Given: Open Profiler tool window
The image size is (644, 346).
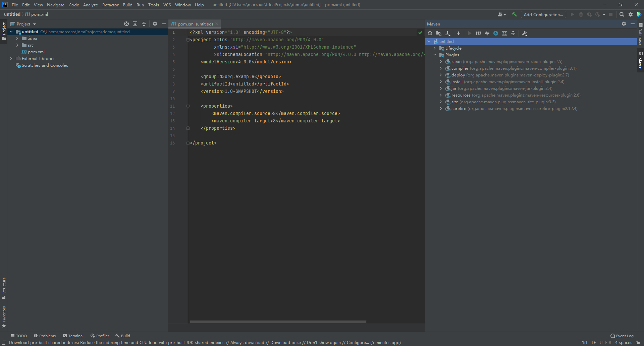Looking at the screenshot, I should click(x=100, y=336).
